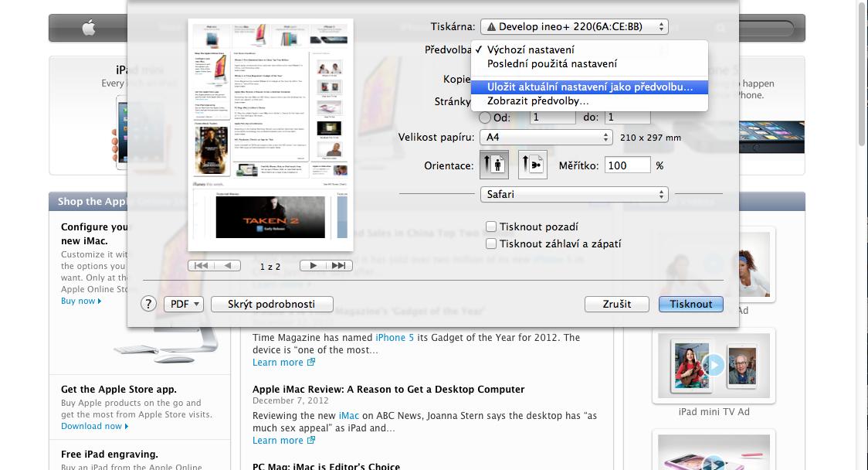Click the Od starting page field
The height and width of the screenshot is (470, 868).
552,117
